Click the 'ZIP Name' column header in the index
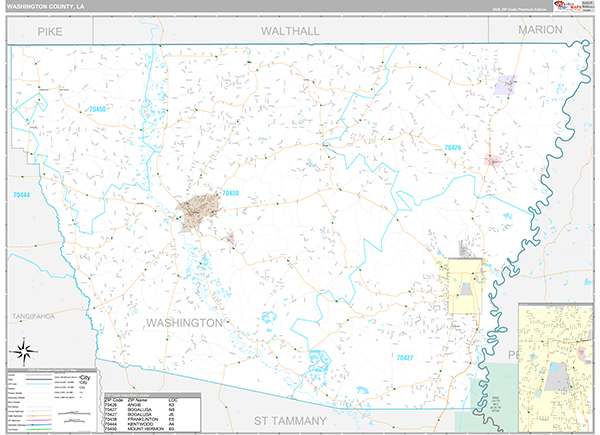 137,400
